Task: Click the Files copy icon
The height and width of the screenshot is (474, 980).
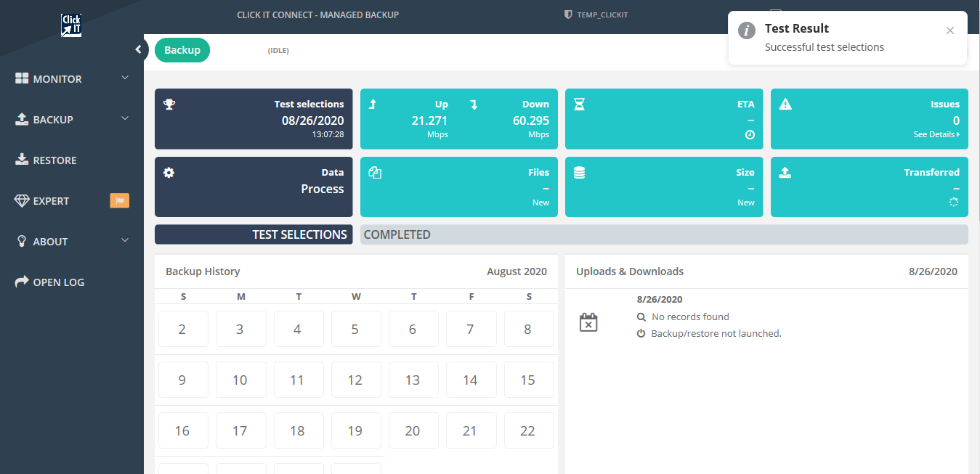Action: [375, 173]
